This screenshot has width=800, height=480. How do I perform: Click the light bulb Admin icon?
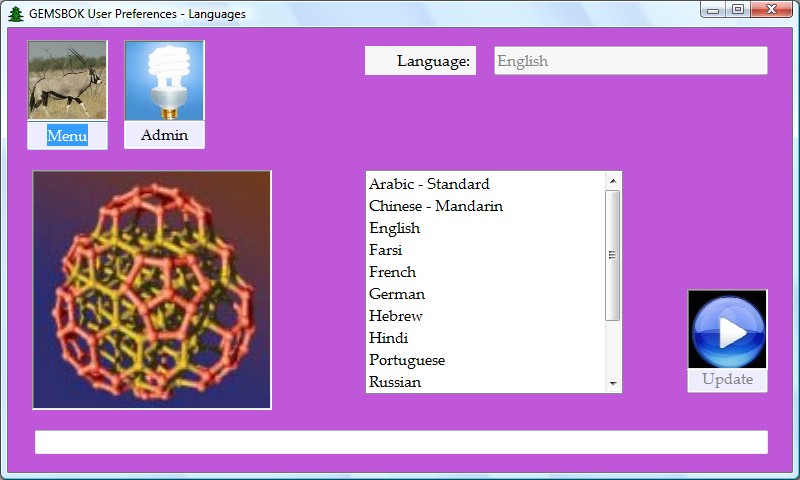[x=164, y=81]
